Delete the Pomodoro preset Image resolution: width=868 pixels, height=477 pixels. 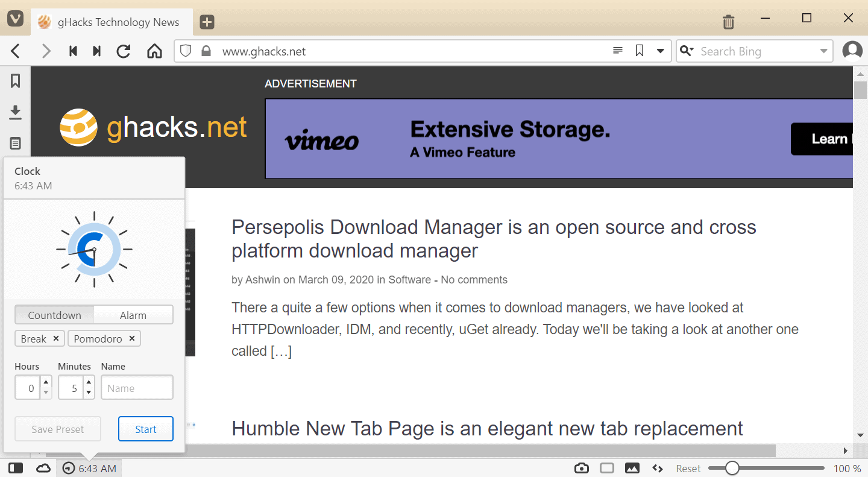tap(132, 338)
